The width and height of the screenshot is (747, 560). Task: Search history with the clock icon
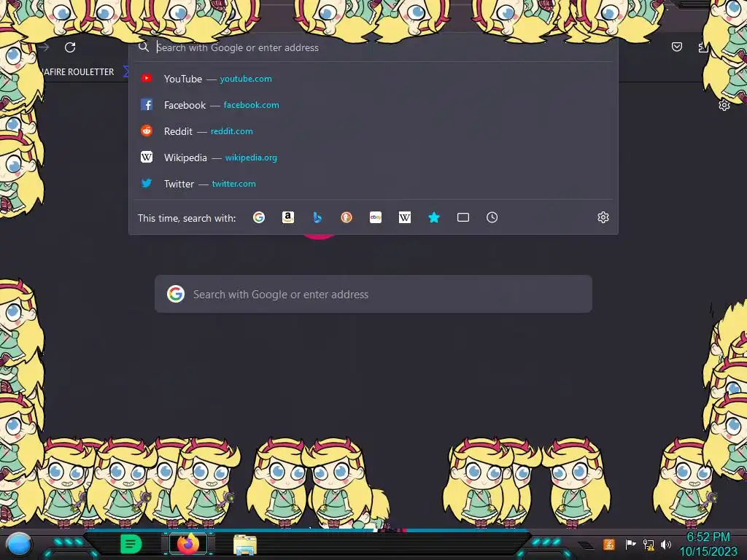click(x=492, y=217)
